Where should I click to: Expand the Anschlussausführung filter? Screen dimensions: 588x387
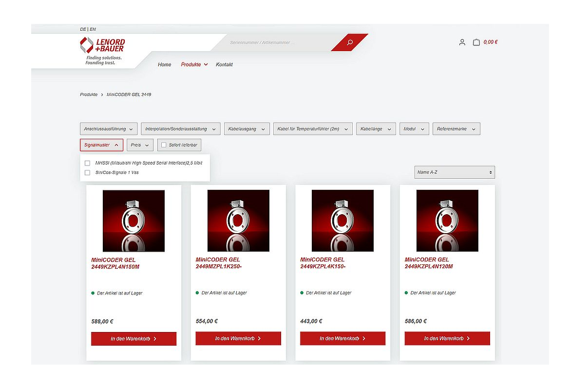point(109,129)
